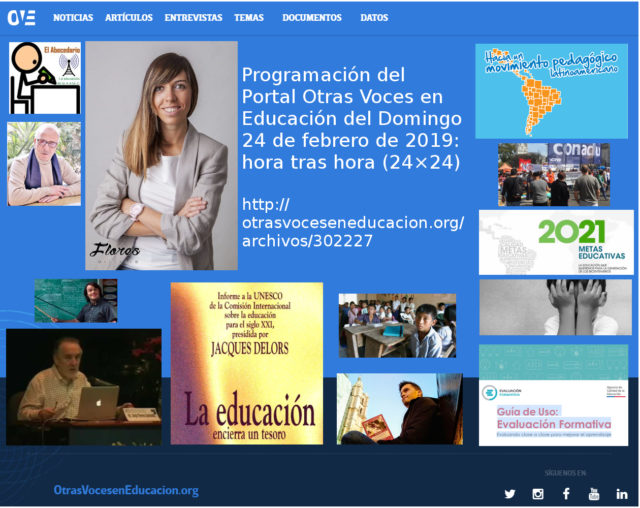Open Documentos in the top navigation
Viewport: 640px width, 508px height.
[312, 18]
